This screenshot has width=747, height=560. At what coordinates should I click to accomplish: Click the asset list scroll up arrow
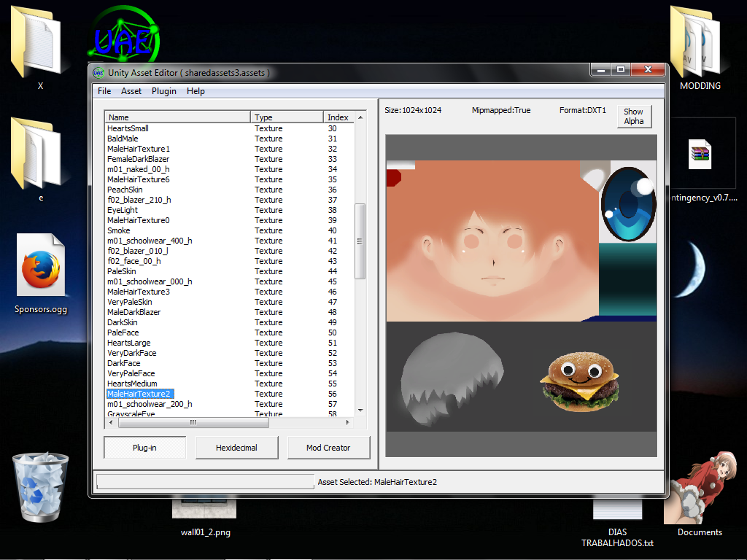point(360,117)
